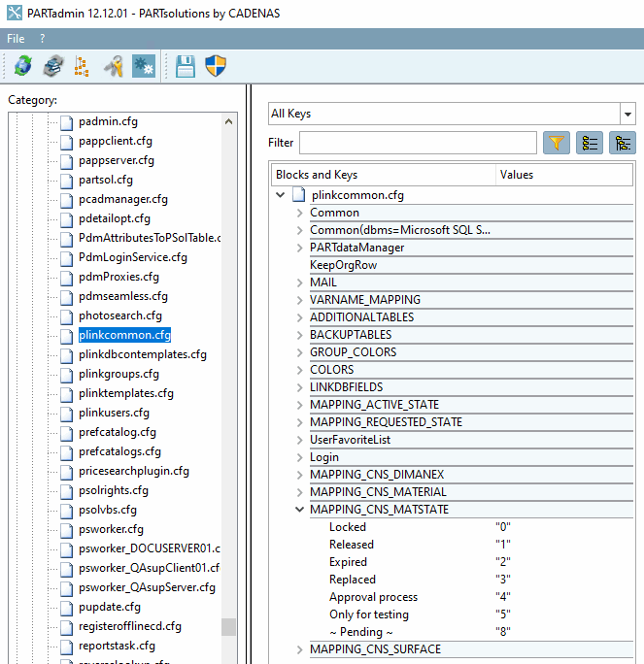Select psworker.cfg in category tree
The width and height of the screenshot is (644, 664).
pyautogui.click(x=111, y=529)
